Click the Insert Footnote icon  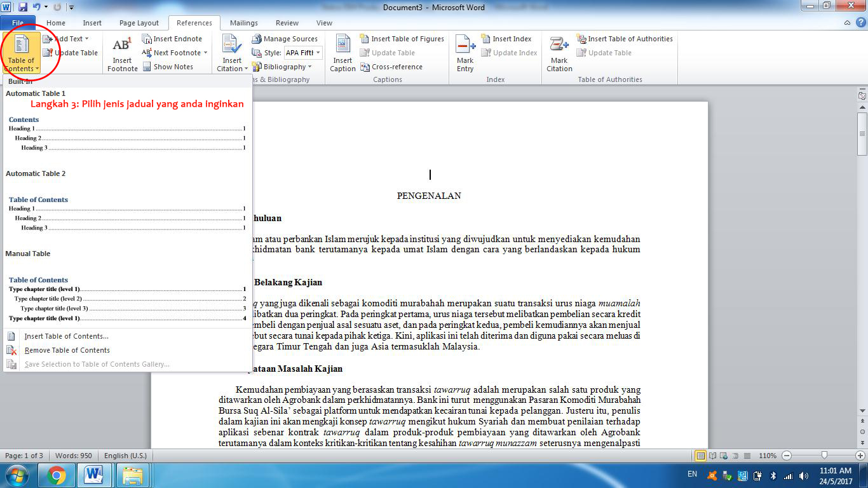122,53
